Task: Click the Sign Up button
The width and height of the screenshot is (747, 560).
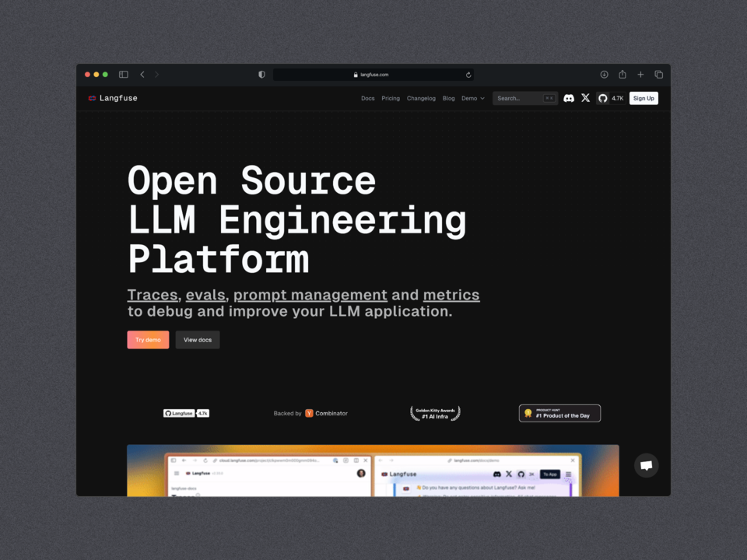Action: [x=644, y=98]
